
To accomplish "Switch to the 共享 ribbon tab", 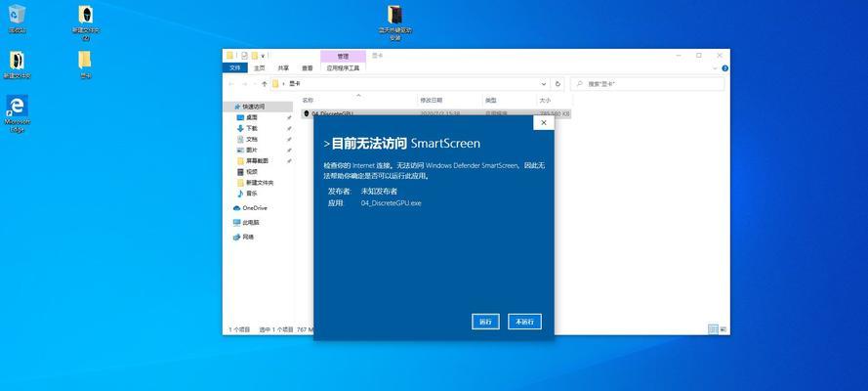I will pos(283,68).
